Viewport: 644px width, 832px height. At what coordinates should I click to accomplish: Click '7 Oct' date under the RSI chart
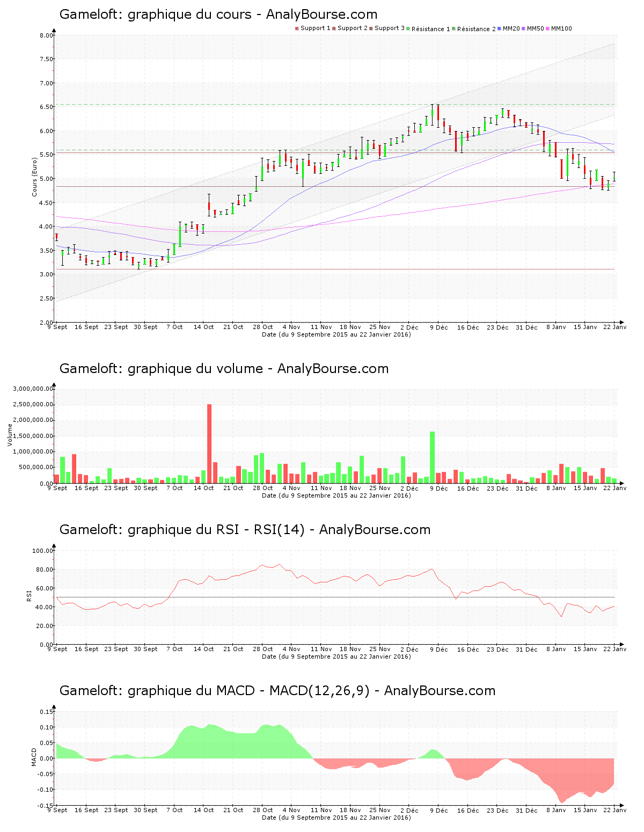[x=174, y=649]
